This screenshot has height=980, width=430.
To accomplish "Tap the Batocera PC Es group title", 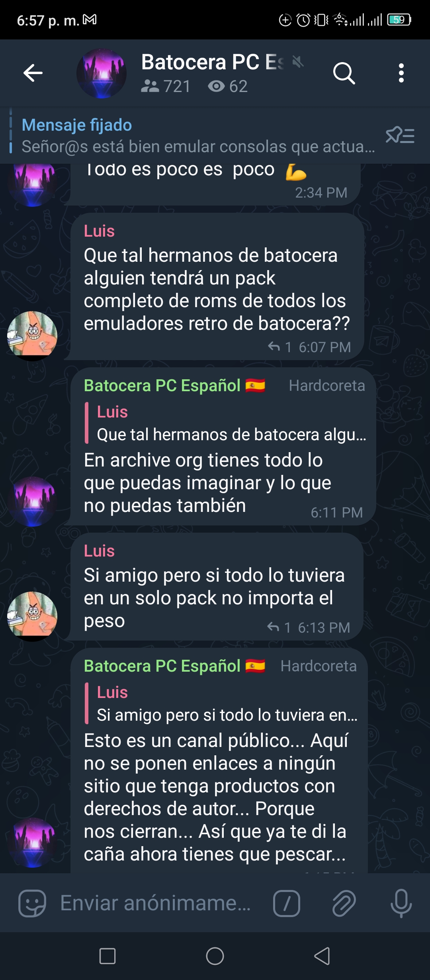I will coord(213,62).
